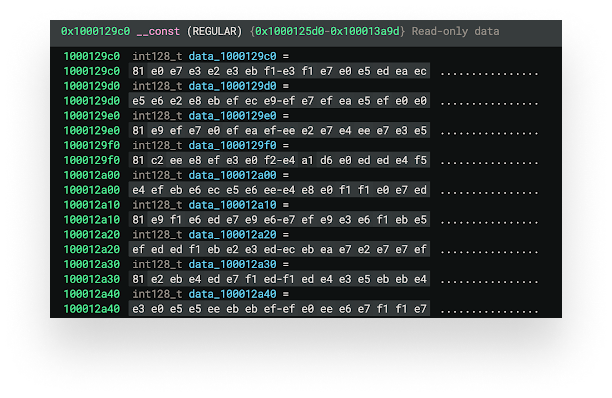
Task: Click hex bytes row starting e3 e0 e5 e5
Action: (279, 309)
